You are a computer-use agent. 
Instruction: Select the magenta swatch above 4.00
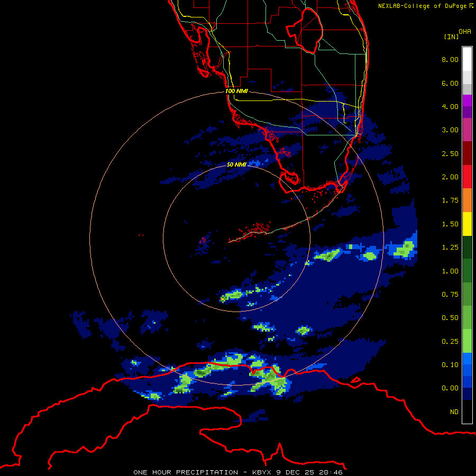click(467, 100)
